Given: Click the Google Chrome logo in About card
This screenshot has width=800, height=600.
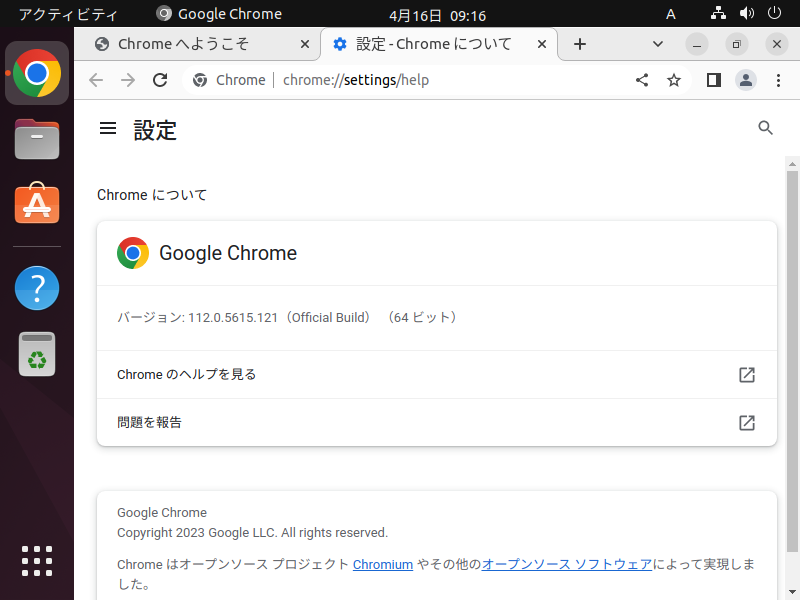Looking at the screenshot, I should 133,253.
